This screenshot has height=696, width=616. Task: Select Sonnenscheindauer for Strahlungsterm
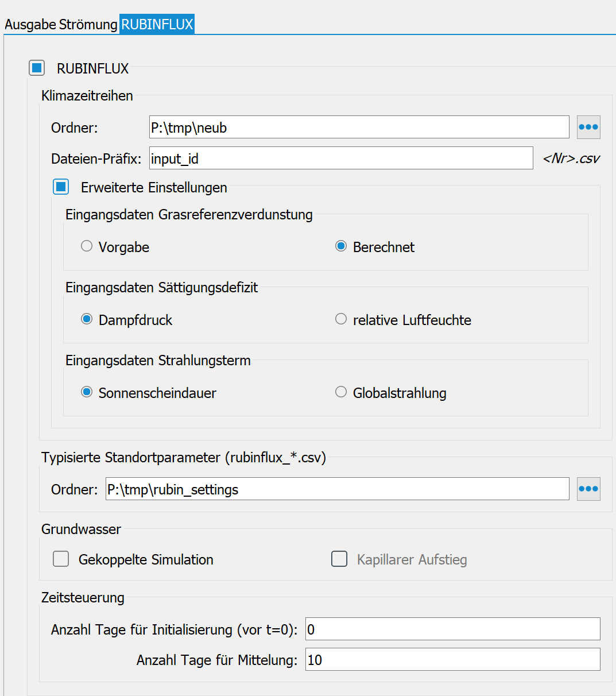coord(87,393)
